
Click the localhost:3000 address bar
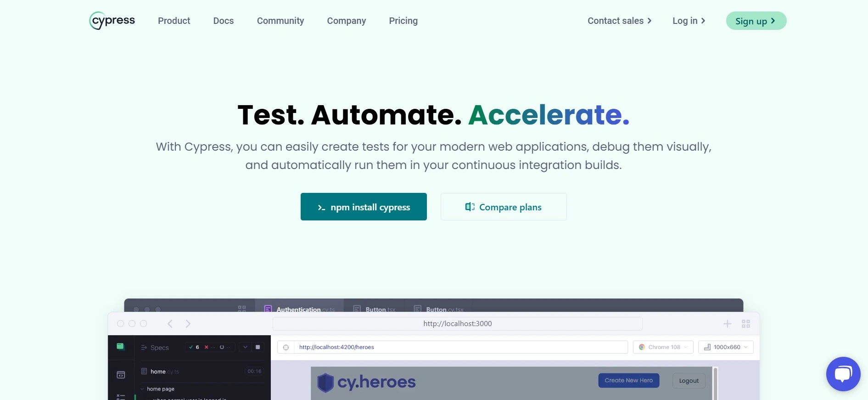pyautogui.click(x=457, y=324)
